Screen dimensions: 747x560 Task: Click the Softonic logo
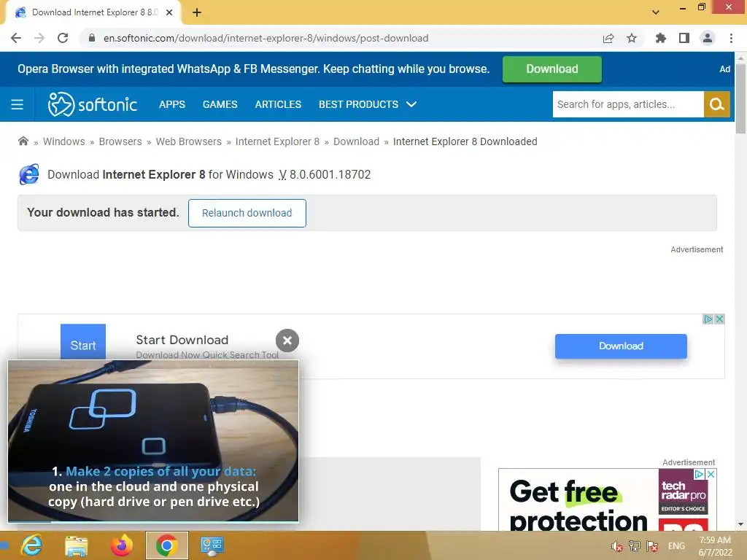pyautogui.click(x=93, y=104)
